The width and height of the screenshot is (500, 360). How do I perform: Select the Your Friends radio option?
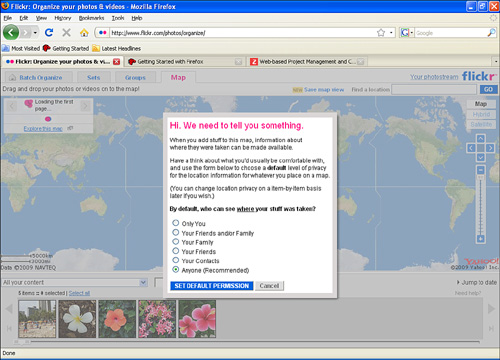[x=176, y=251]
